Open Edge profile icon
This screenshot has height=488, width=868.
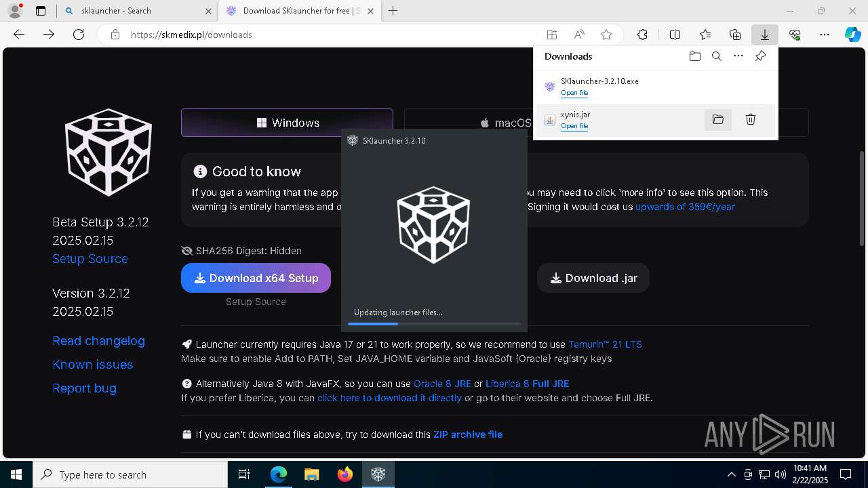15,11
